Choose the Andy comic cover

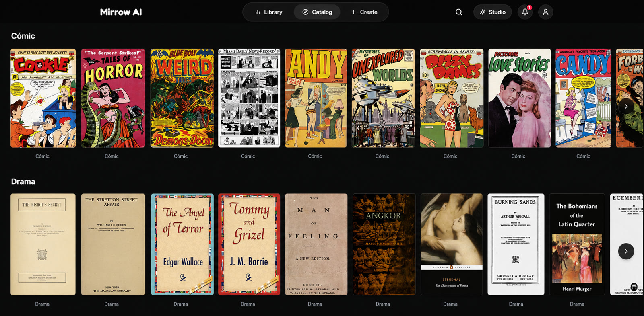click(x=316, y=98)
